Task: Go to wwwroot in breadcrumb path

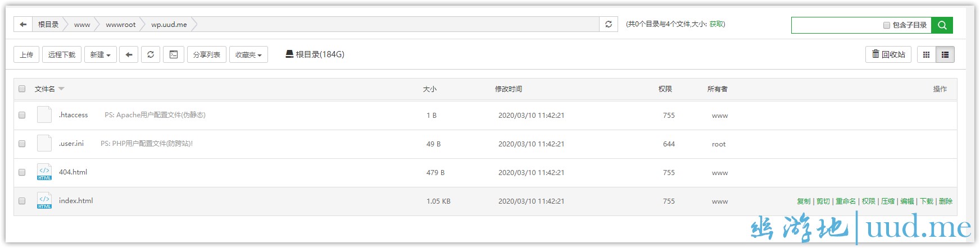Action: (121, 25)
